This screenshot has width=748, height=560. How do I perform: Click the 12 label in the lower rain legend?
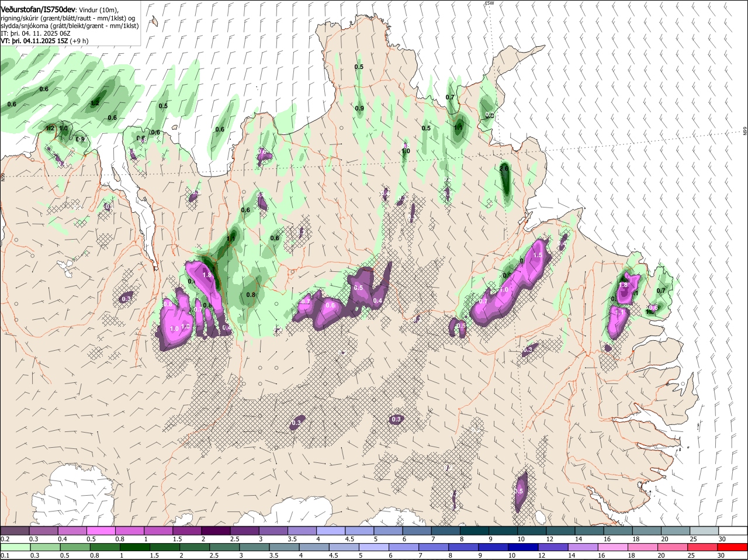[541, 556]
